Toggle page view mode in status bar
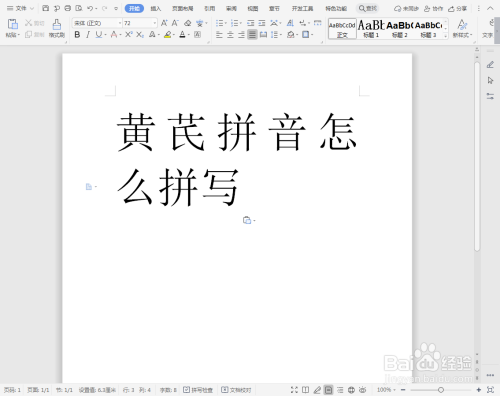500x396 pixels. (328, 390)
